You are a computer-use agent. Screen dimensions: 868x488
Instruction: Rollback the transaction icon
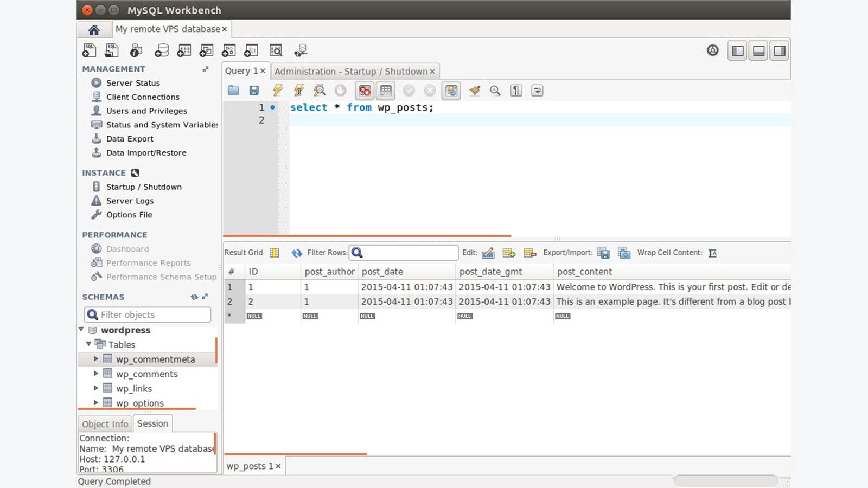pyautogui.click(x=430, y=91)
